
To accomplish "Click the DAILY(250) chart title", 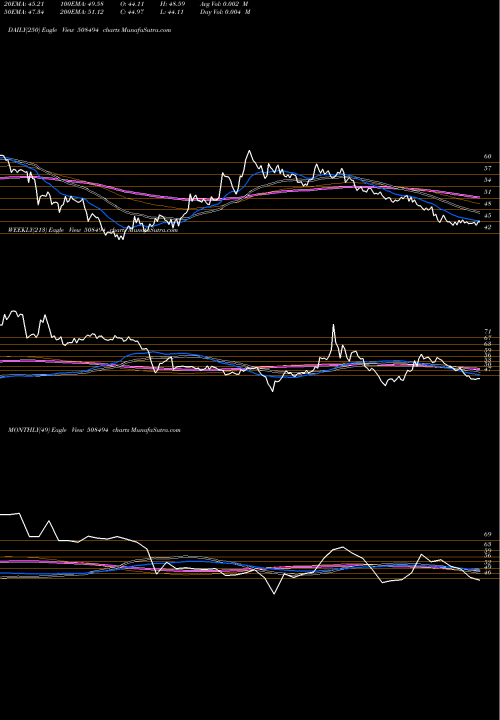I will click(90, 30).
